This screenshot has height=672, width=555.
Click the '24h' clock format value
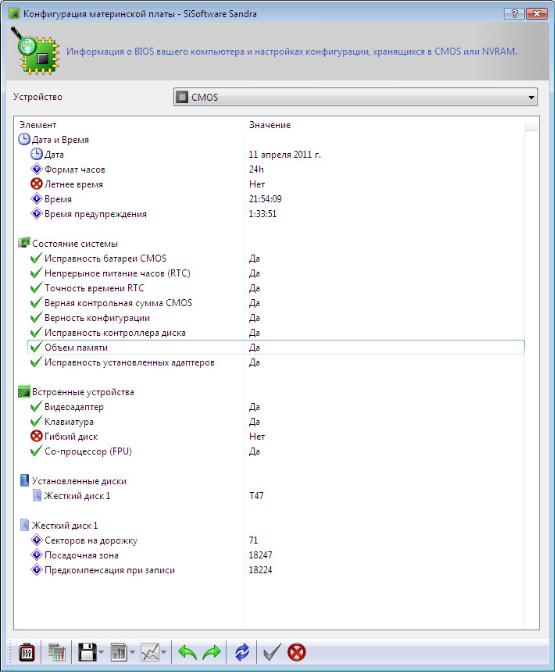(256, 169)
